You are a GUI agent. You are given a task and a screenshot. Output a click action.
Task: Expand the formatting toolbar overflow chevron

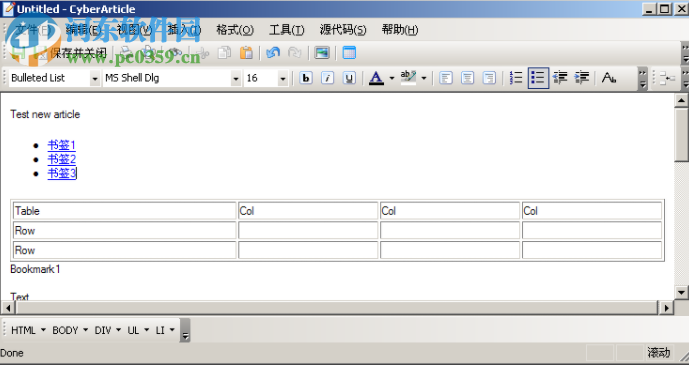click(643, 78)
